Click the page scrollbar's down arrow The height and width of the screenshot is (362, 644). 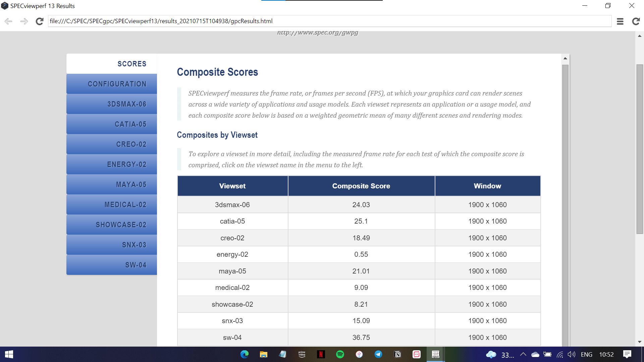click(x=639, y=342)
